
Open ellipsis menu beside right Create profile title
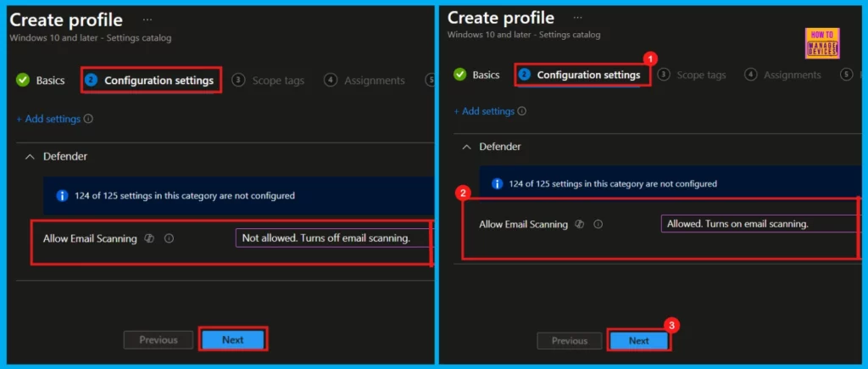pyautogui.click(x=578, y=18)
